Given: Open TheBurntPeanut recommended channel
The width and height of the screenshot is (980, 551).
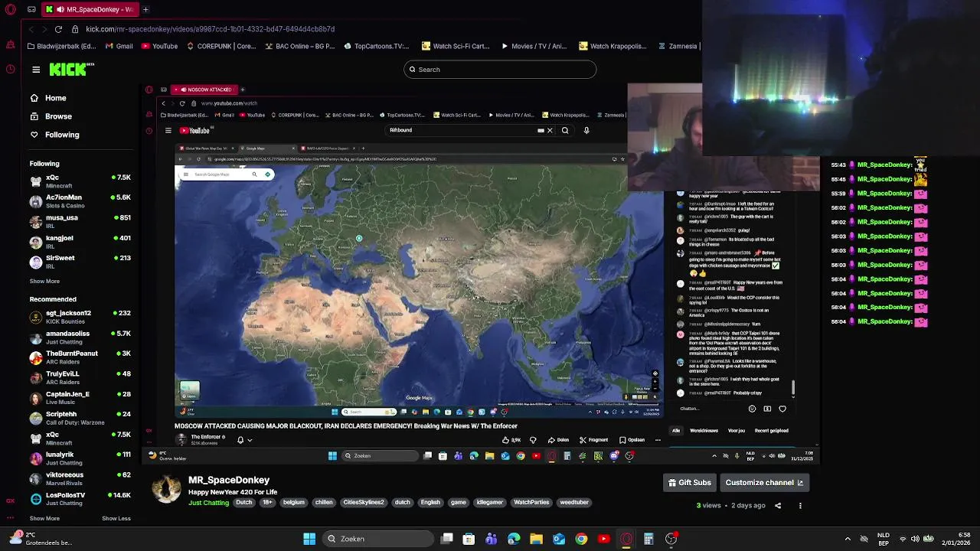Looking at the screenshot, I should 80,357.
